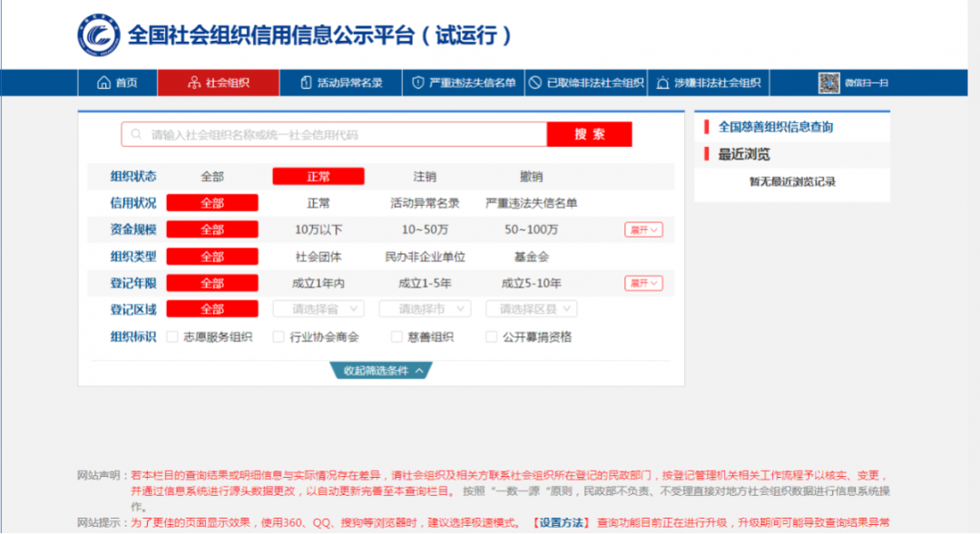Switch to the 严重违法失信名单 tab
Screen dimensions: 980x534
465,83
